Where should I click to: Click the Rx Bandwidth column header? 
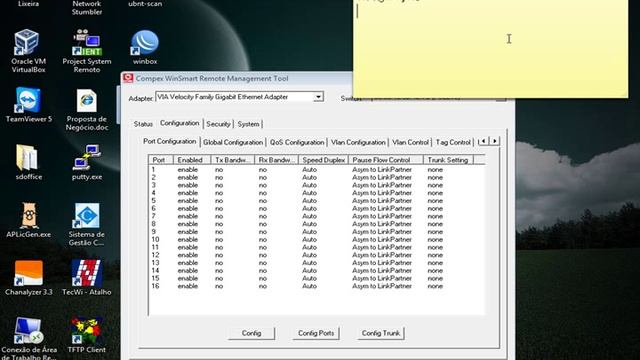click(276, 160)
